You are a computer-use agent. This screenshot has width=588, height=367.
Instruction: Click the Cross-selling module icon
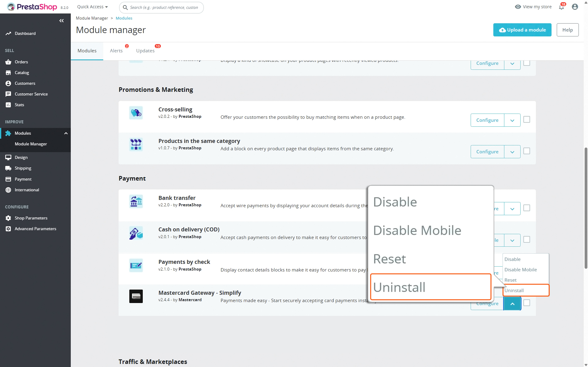click(x=136, y=113)
